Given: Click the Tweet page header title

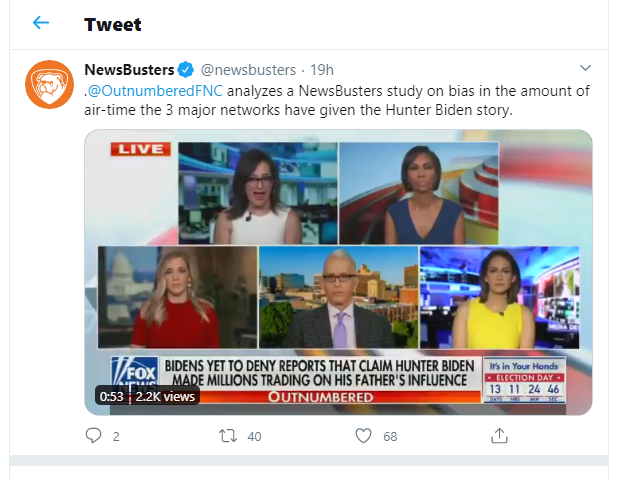Looking at the screenshot, I should click(x=113, y=25).
